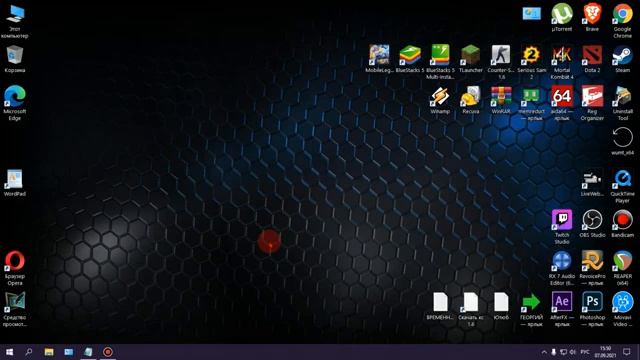Viewport: 640px width, 360px height.
Task: Select the Ютюб file icon
Action: coord(501,306)
